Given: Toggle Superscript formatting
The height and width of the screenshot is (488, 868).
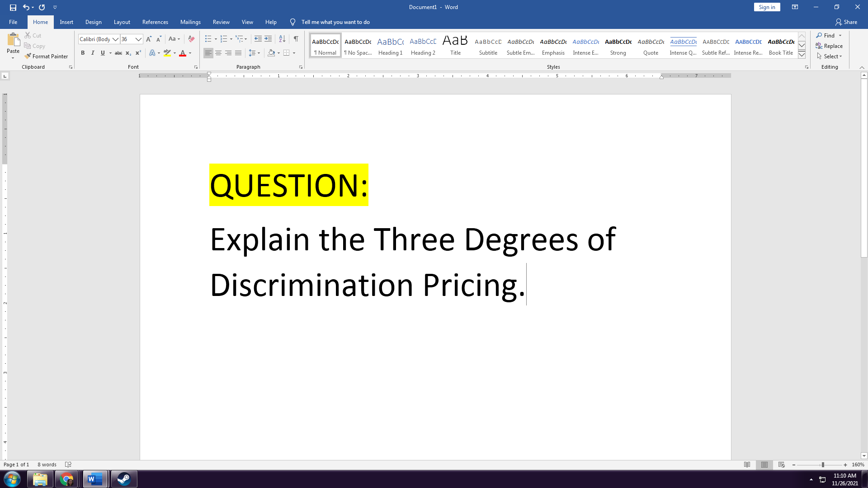Looking at the screenshot, I should pos(138,53).
